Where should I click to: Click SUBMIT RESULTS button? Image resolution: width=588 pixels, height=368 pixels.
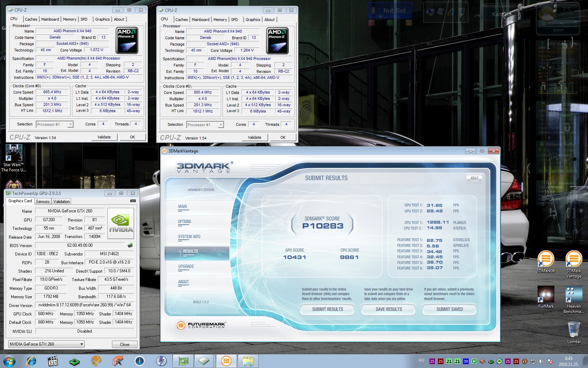pyautogui.click(x=328, y=309)
